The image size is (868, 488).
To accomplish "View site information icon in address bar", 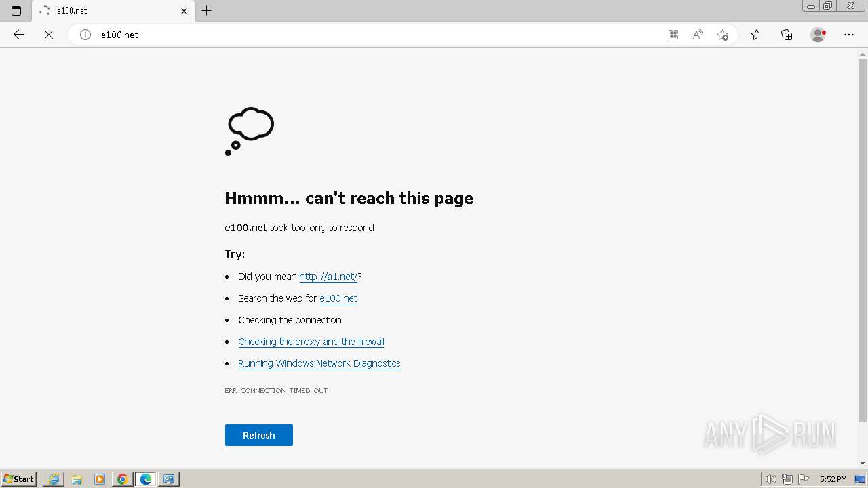I will [85, 35].
